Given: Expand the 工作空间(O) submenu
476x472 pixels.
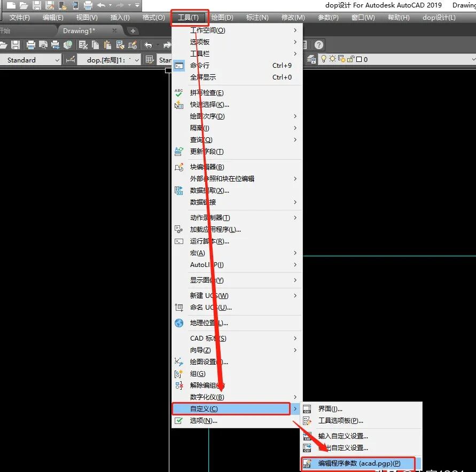Looking at the screenshot, I should point(237,30).
